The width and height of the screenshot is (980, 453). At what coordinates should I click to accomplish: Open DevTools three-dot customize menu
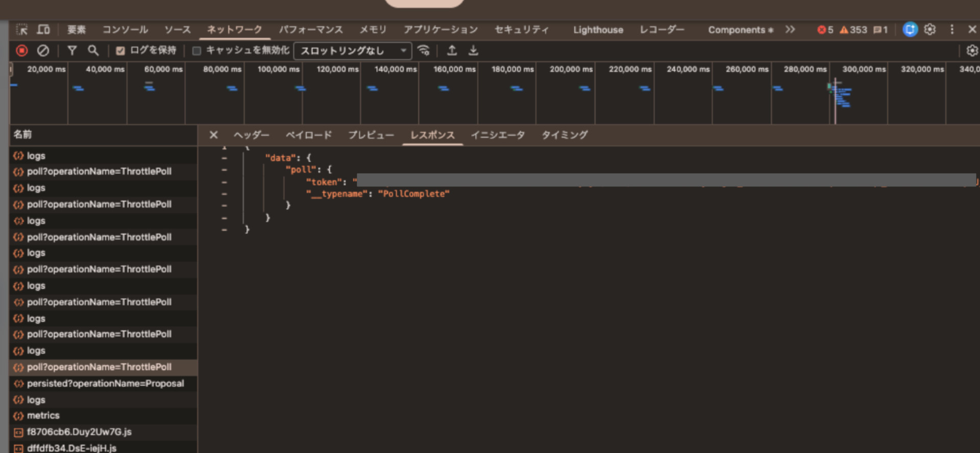pos(952,30)
